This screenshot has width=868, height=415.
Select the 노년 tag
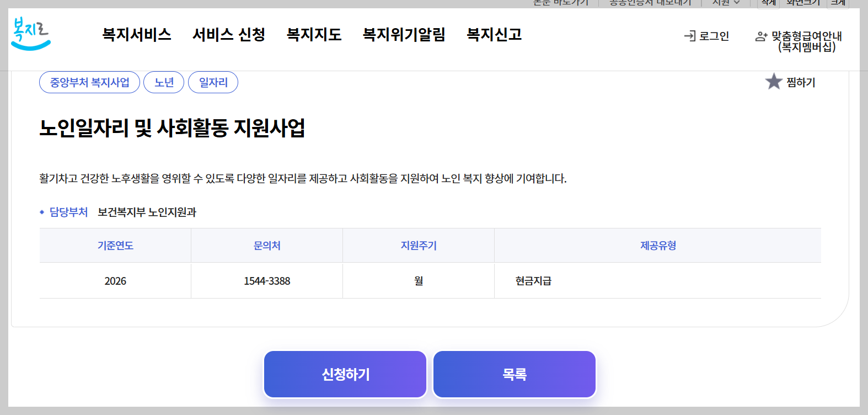click(x=164, y=82)
